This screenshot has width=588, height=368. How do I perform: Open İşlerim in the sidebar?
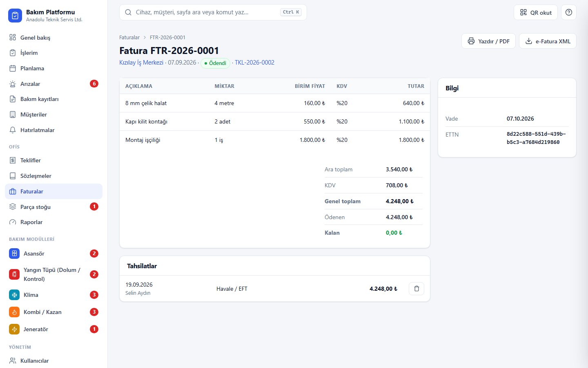(x=53, y=53)
